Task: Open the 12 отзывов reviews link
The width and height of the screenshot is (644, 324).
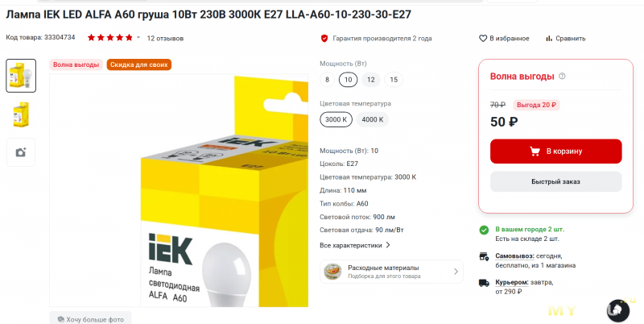Action: 165,38
